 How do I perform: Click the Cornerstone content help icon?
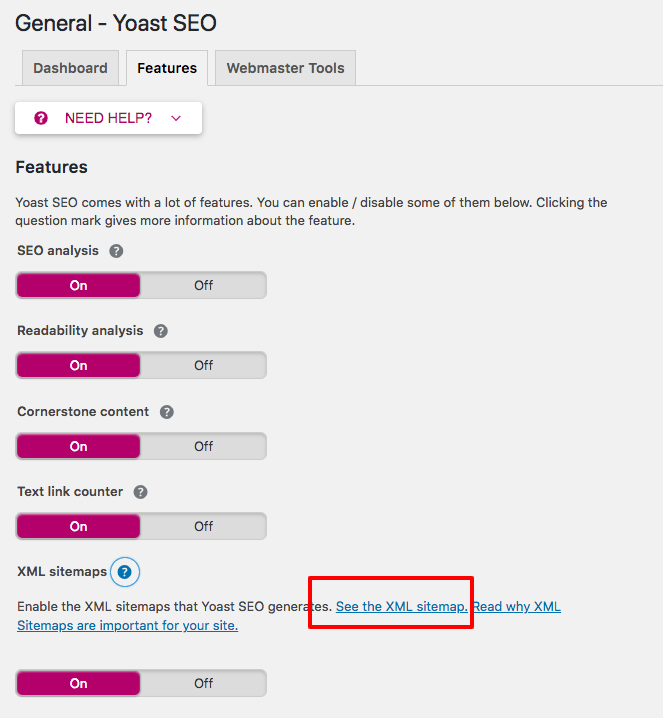pyautogui.click(x=167, y=412)
